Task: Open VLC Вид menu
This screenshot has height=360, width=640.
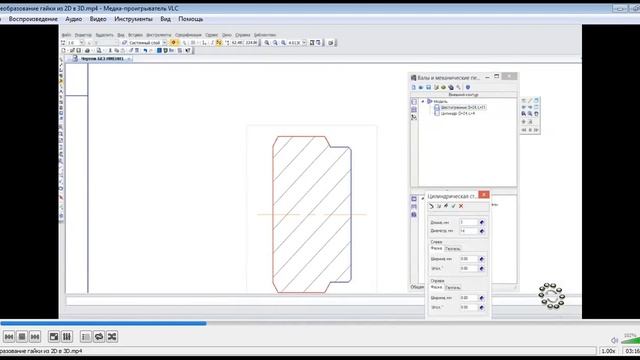Action: click(x=165, y=19)
